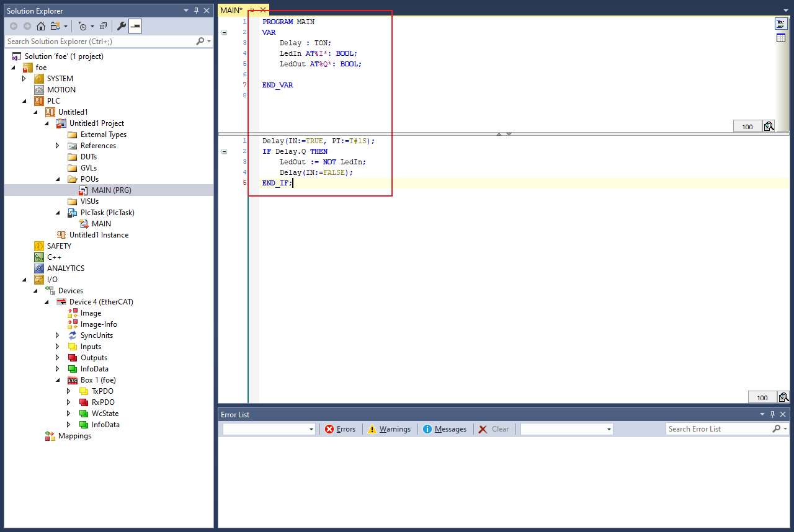
Task: Toggle the Warnings filter in Error List
Action: click(389, 429)
